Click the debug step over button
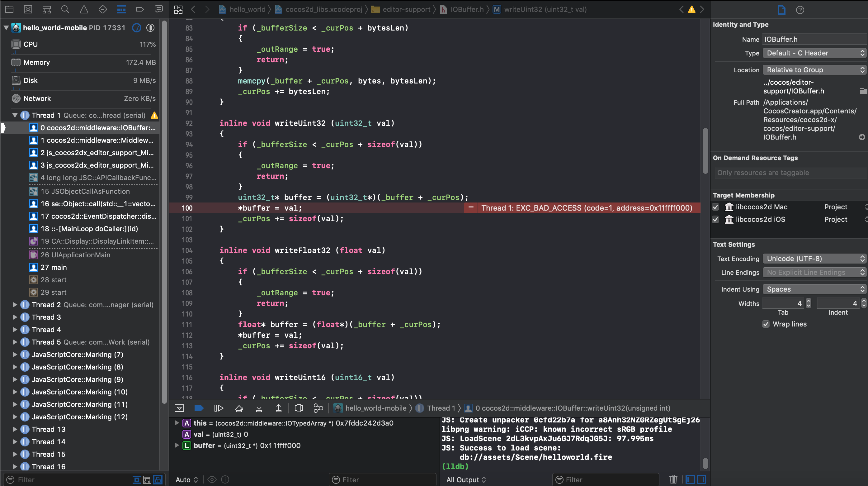The height and width of the screenshot is (486, 868). click(239, 408)
